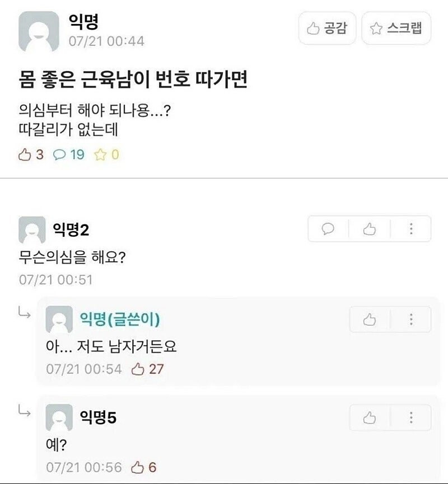Image resolution: width=448 pixels, height=484 pixels.
Task: Open more options for 익명(글쓴이)'s reply
Action: (x=411, y=319)
